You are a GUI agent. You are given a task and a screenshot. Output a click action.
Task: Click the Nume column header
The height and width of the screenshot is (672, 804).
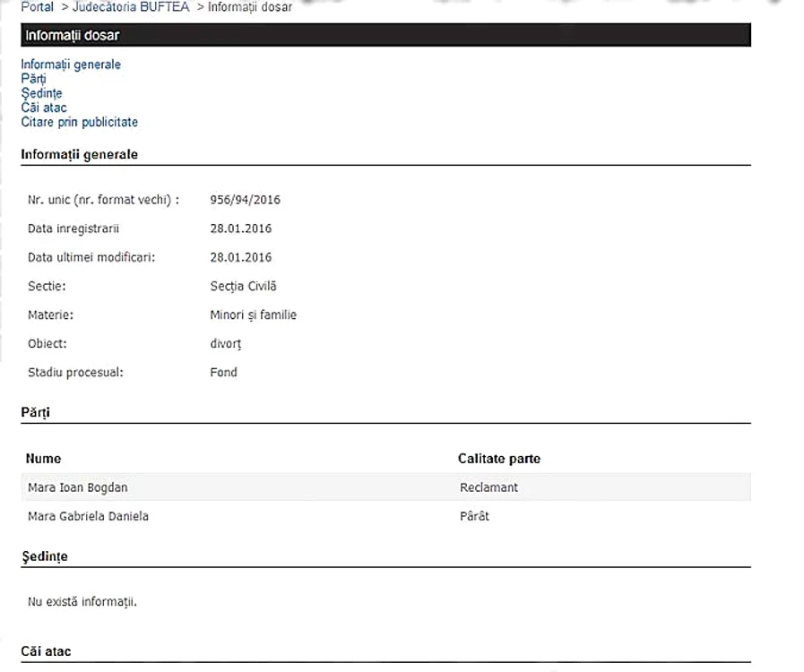pos(43,458)
